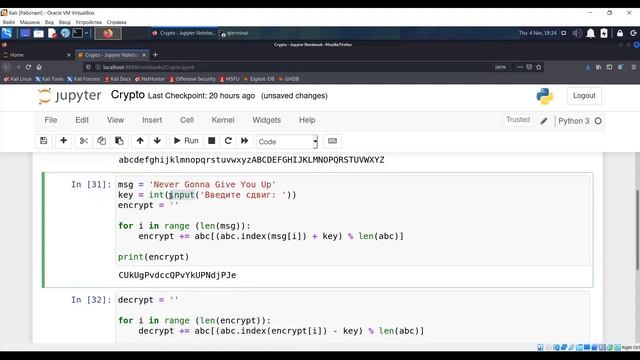Screen dimensions: 640x360
Task: Open the Cell menu in Jupyter
Action: pyautogui.click(x=187, y=120)
